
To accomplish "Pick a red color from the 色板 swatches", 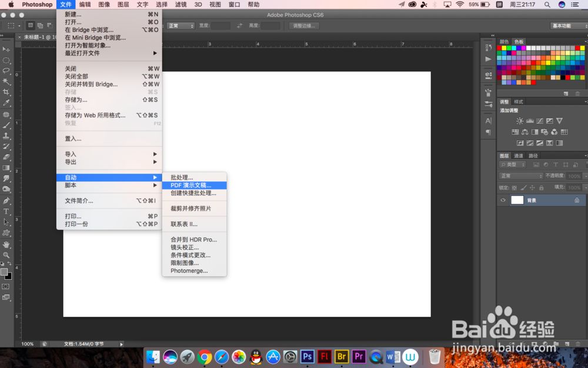I will [499, 49].
